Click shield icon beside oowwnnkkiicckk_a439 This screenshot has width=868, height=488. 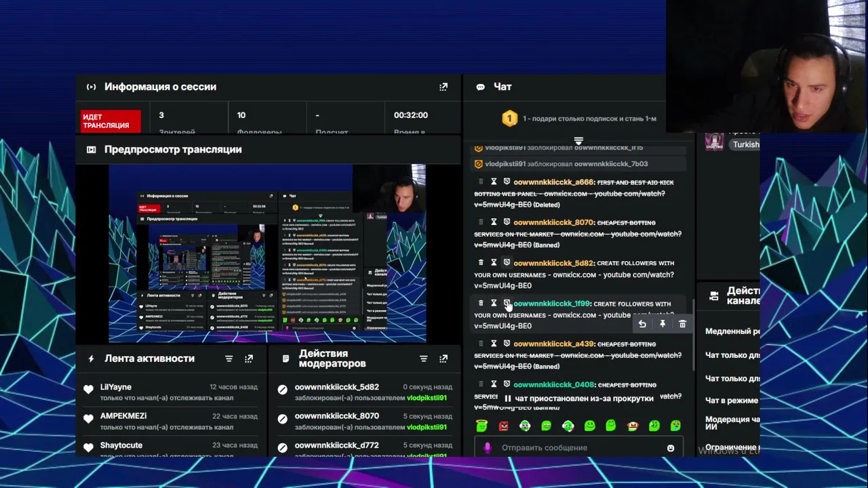(507, 344)
